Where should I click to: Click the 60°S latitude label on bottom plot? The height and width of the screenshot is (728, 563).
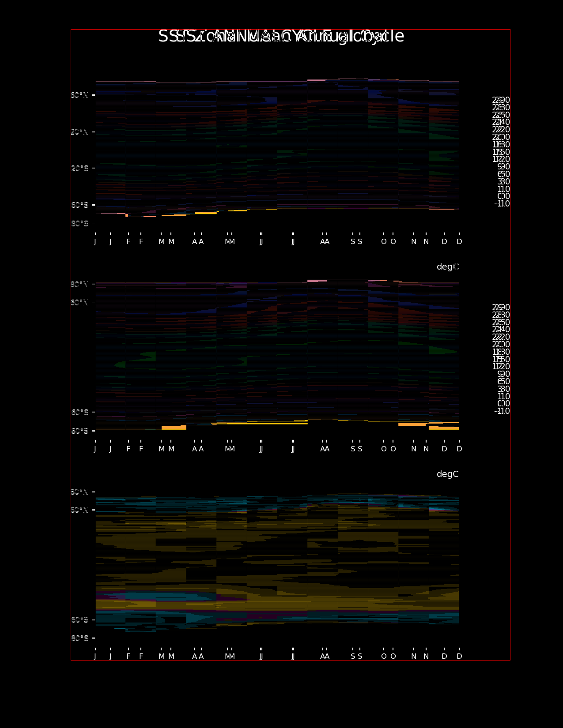coord(79,620)
